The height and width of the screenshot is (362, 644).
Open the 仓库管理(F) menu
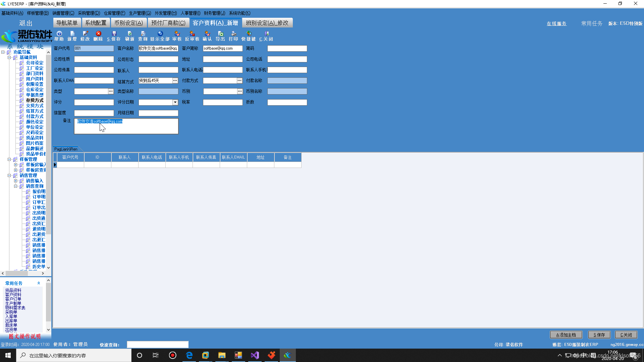pyautogui.click(x=114, y=13)
